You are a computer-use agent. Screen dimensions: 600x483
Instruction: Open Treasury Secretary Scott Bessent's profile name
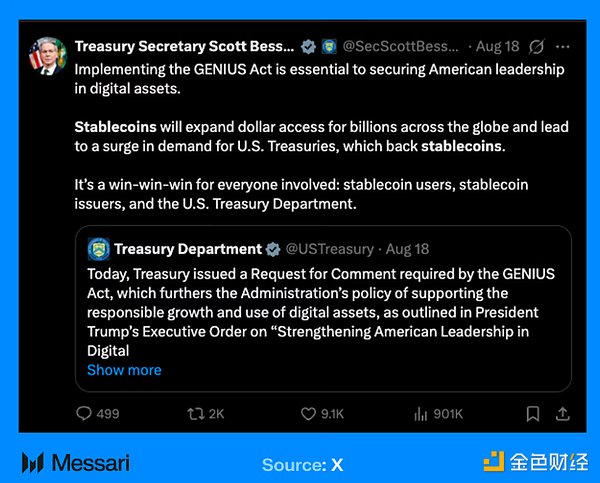click(185, 47)
